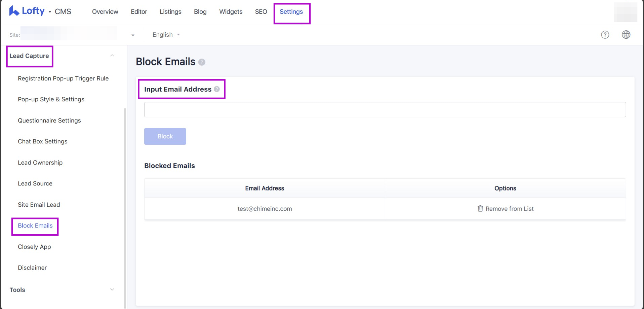This screenshot has width=644, height=309.
Task: Open the help question mark icon in header
Action: point(605,35)
